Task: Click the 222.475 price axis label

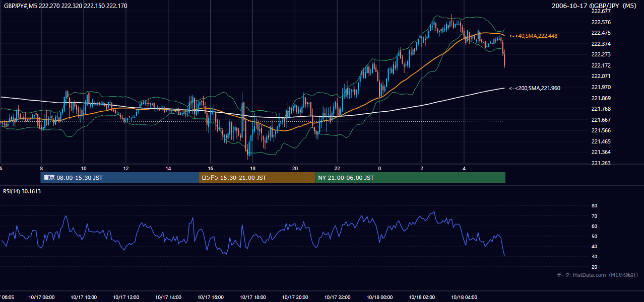Action: 601,33
